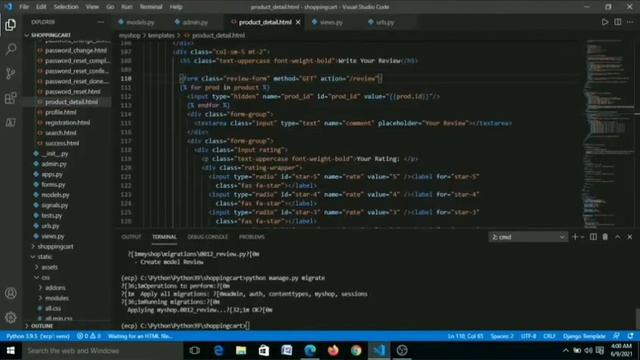Open the Manage gear icon
The height and width of the screenshot is (360, 640).
(x=11, y=317)
